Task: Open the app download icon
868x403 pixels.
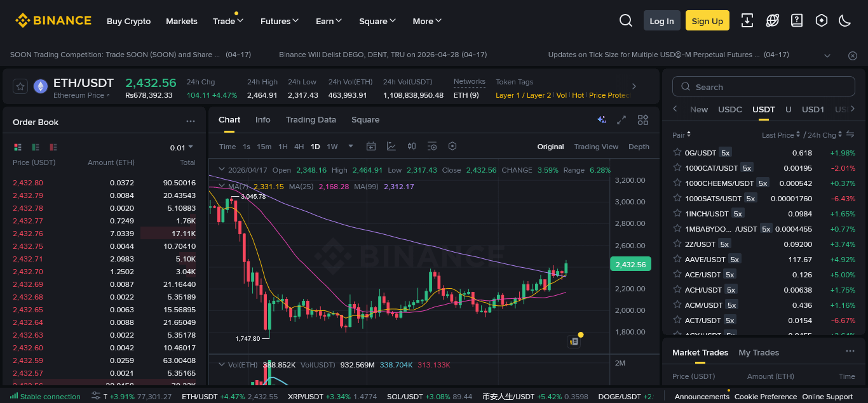Action: (x=747, y=20)
